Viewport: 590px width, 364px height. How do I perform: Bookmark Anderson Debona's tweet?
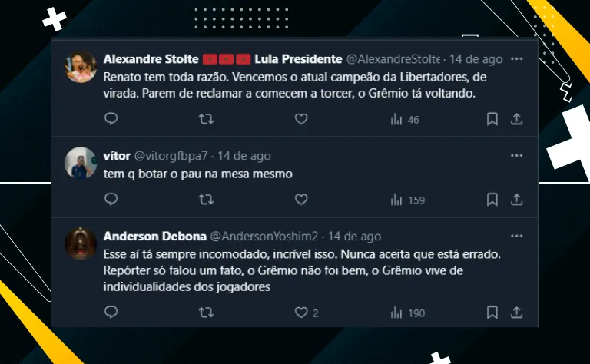(x=492, y=313)
